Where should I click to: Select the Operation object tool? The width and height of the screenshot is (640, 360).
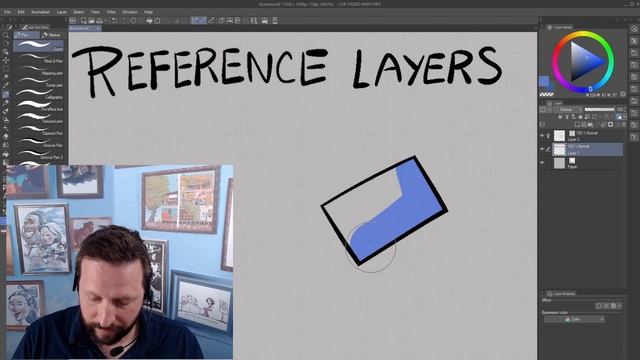[5, 52]
